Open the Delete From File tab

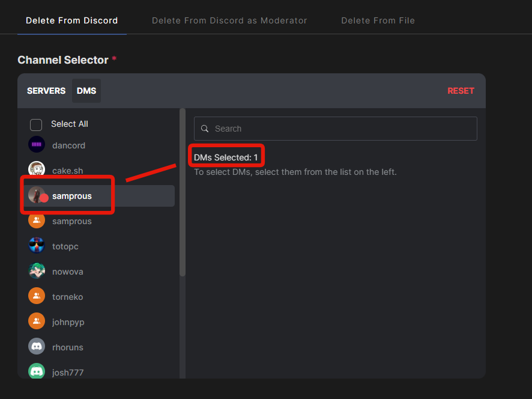(x=378, y=20)
